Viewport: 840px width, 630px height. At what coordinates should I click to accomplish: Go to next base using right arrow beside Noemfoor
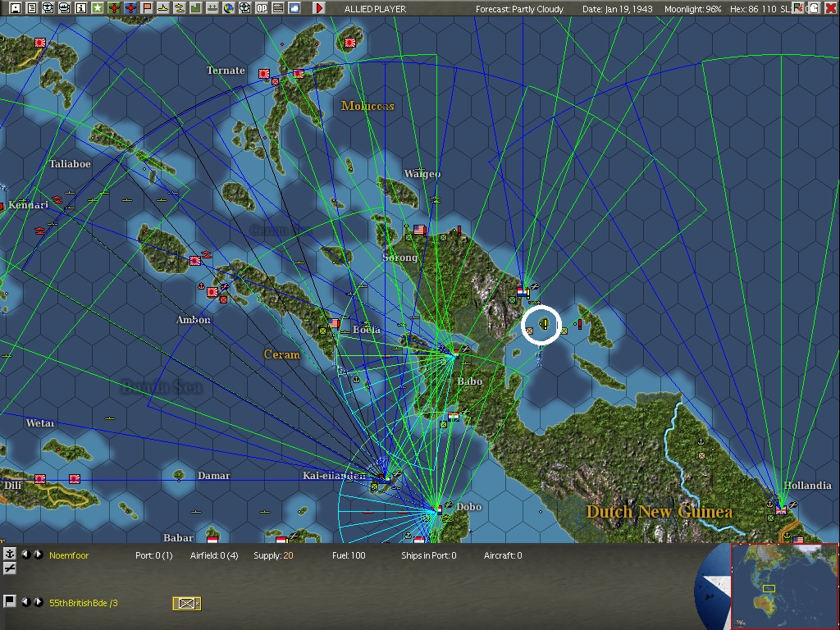click(x=38, y=555)
